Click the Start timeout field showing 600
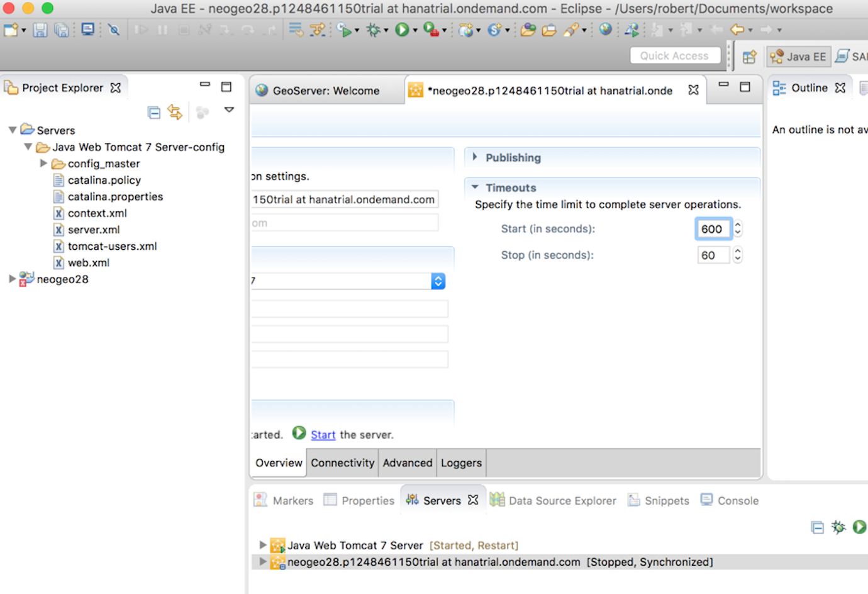This screenshot has width=868, height=594. (713, 229)
